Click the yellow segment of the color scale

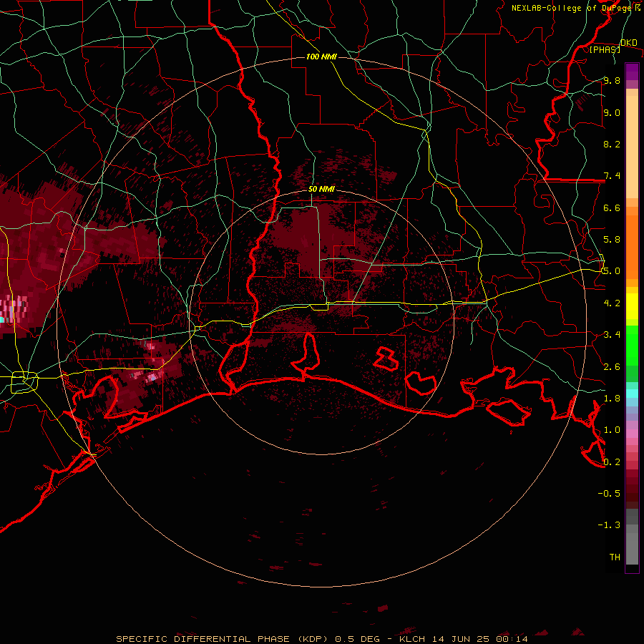632,306
